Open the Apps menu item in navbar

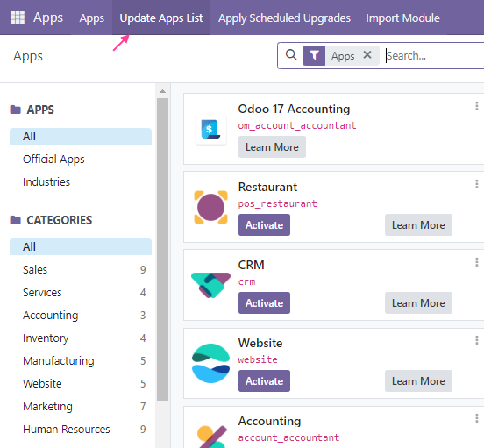point(92,18)
